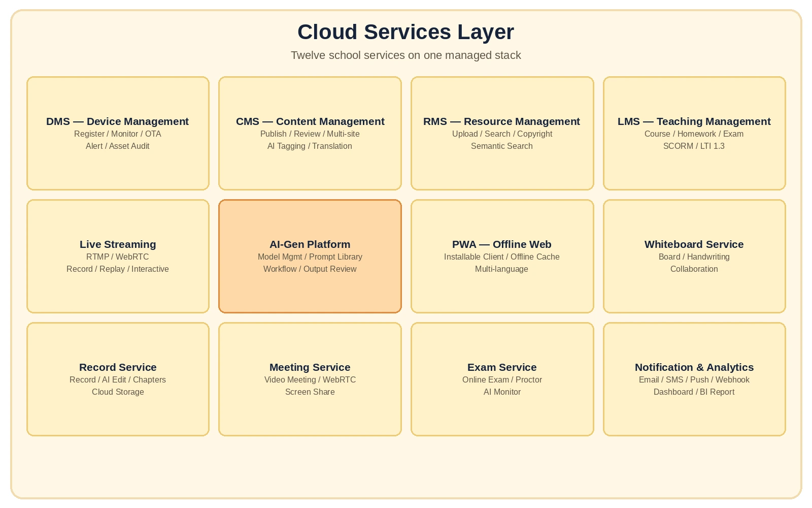The height and width of the screenshot is (508, 812).
Task: Click 'AI Tagging / Translation' line
Action: point(310,146)
